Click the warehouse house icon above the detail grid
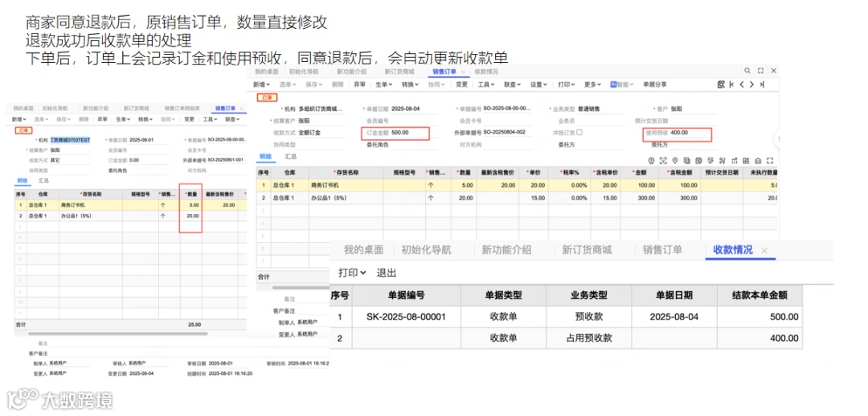 [758, 161]
